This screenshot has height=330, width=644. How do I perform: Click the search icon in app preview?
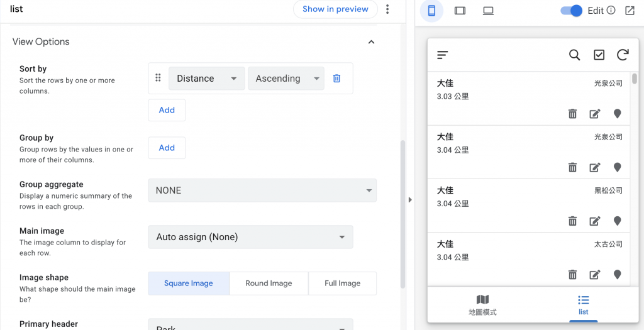pos(574,55)
